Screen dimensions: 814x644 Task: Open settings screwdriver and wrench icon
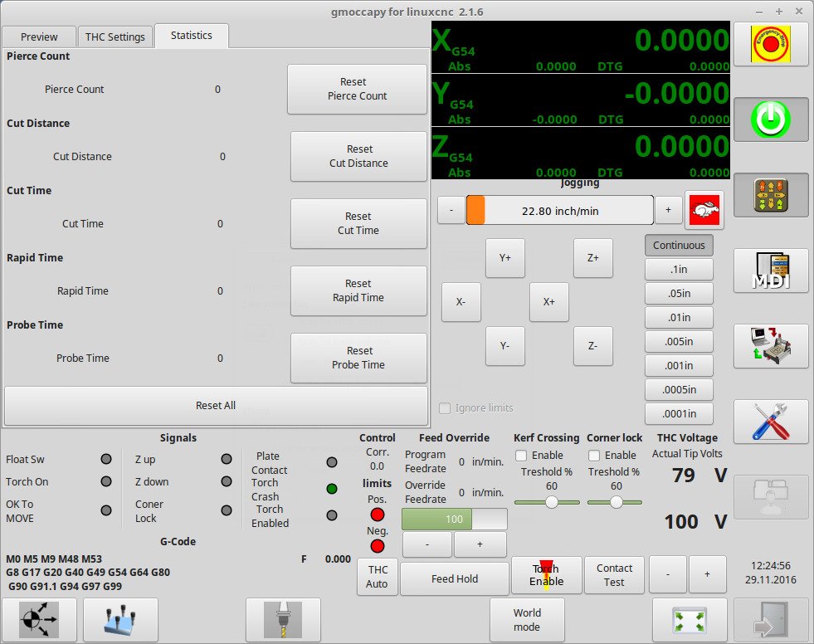point(771,422)
